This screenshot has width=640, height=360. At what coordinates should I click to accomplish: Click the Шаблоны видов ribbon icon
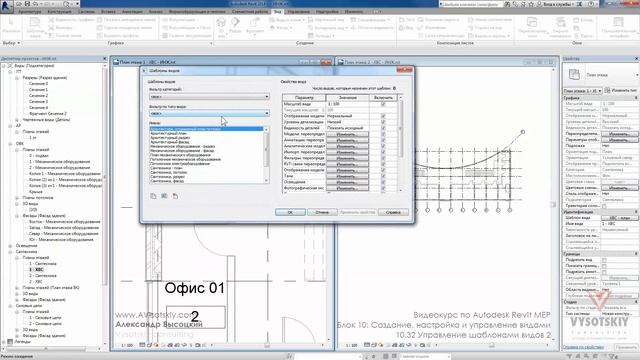(x=36, y=27)
